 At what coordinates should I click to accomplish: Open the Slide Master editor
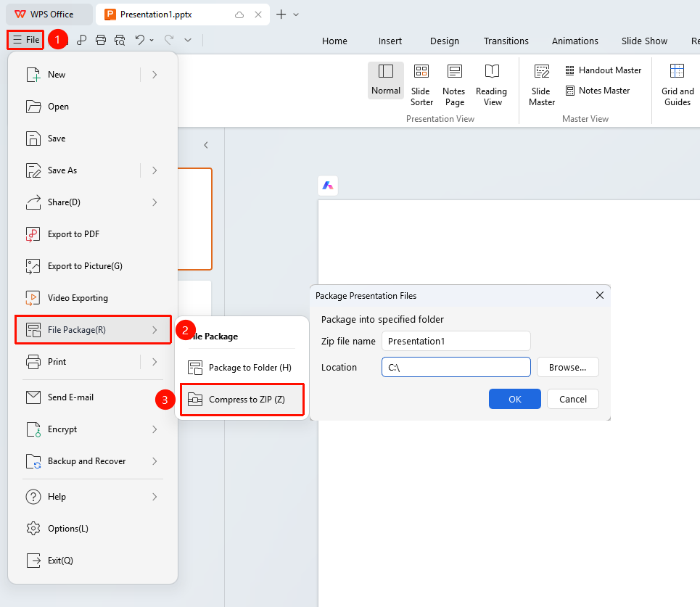pos(542,86)
